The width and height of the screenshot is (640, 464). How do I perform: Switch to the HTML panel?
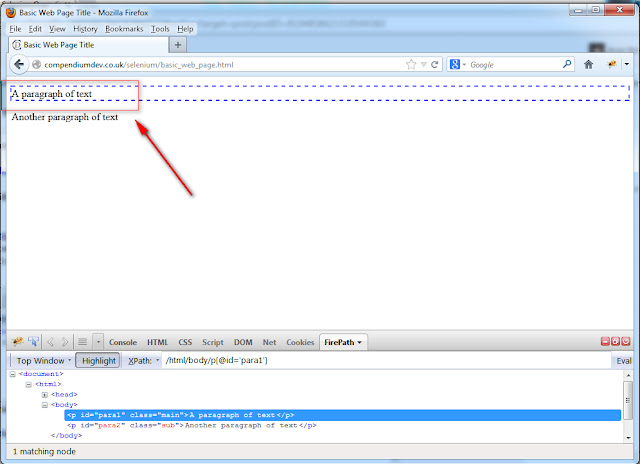pos(157,342)
